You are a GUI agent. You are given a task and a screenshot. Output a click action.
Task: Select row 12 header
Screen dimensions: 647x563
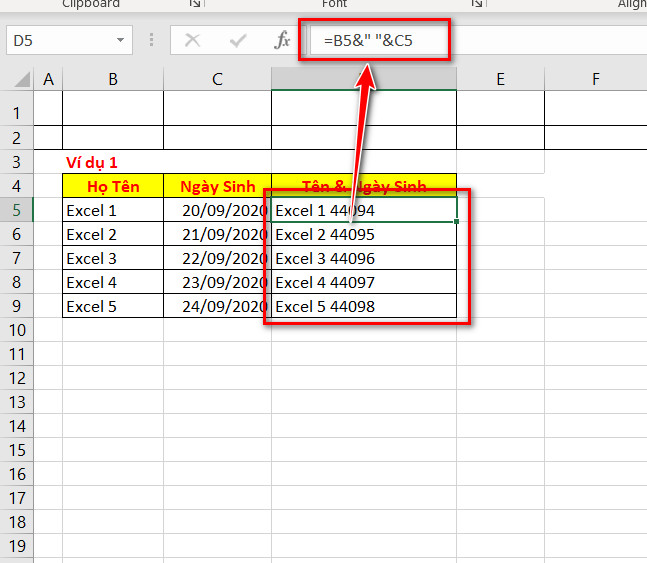coord(17,378)
